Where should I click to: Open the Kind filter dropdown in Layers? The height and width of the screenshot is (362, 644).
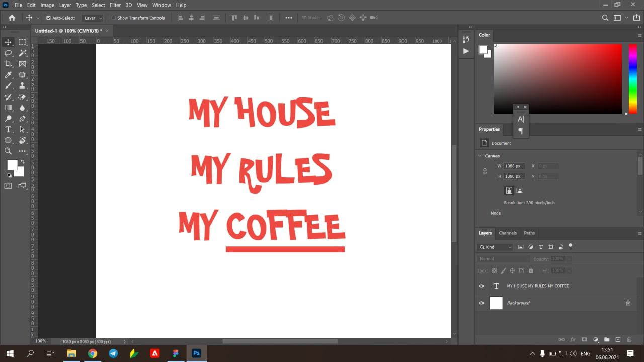[x=495, y=247]
